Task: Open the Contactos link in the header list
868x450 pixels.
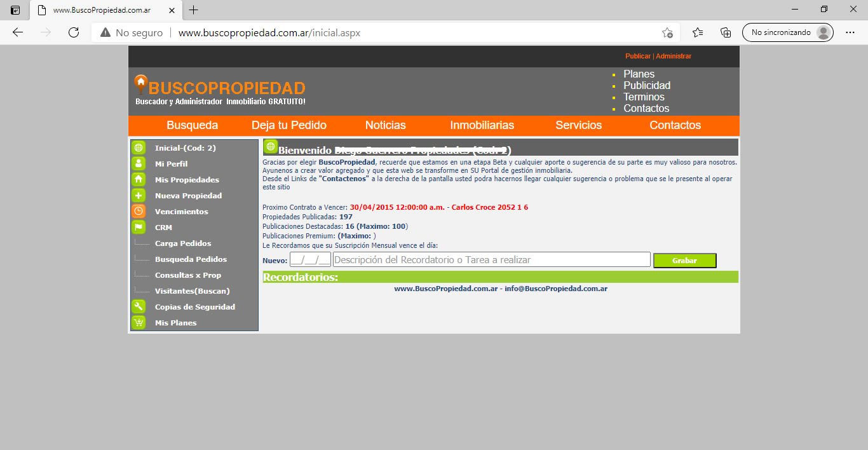Action: [x=646, y=109]
